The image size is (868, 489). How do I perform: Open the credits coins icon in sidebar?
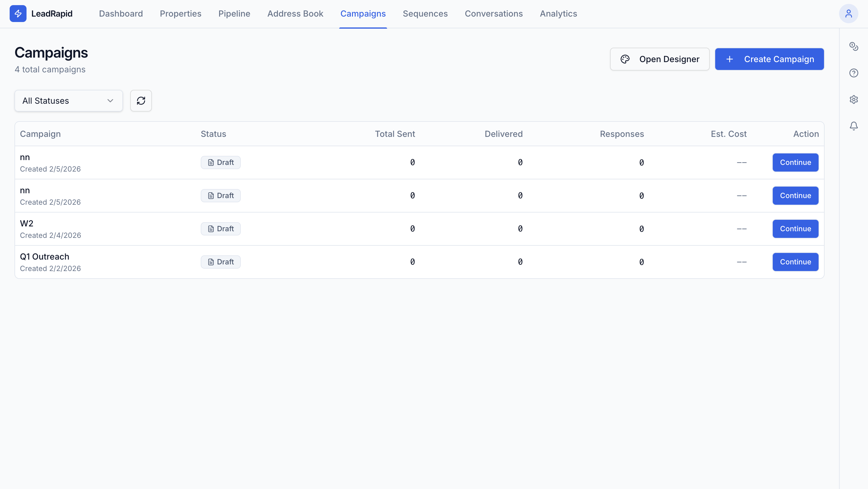(x=853, y=46)
